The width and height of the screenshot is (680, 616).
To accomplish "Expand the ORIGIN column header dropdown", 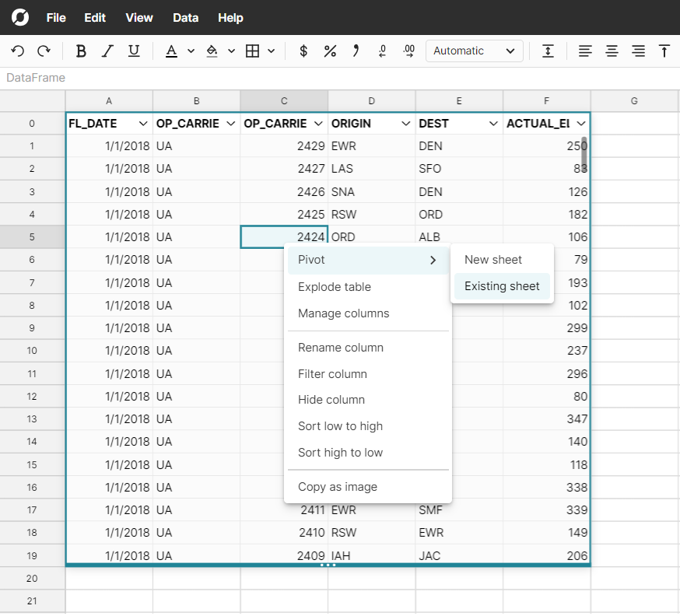I will [x=405, y=124].
